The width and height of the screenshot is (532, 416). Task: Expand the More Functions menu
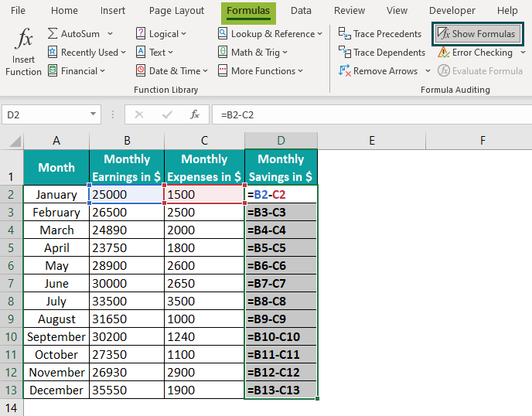click(x=261, y=70)
